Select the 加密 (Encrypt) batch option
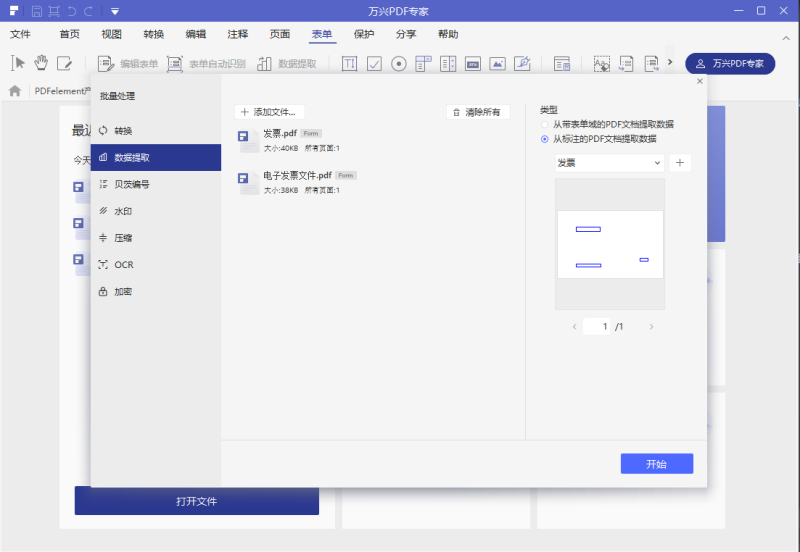 point(123,292)
